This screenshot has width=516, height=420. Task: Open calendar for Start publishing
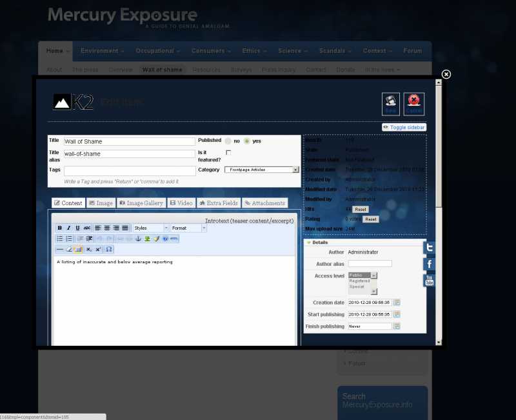(x=397, y=314)
